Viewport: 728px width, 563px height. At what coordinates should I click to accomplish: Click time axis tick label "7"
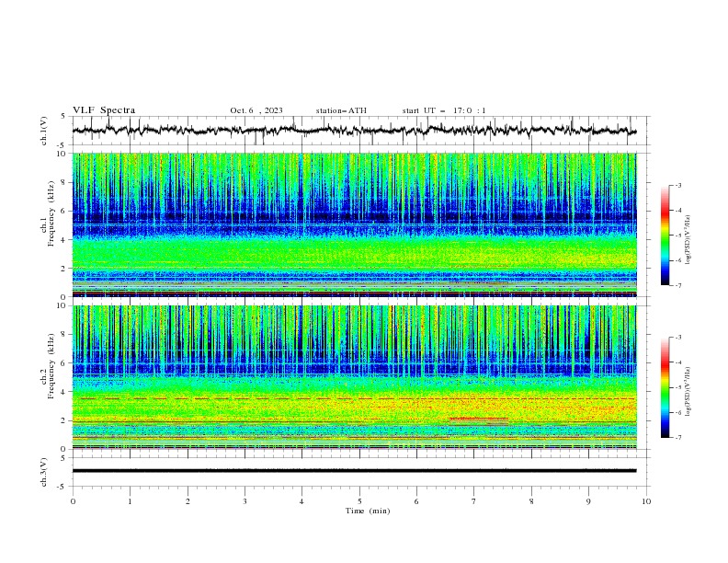click(x=474, y=501)
